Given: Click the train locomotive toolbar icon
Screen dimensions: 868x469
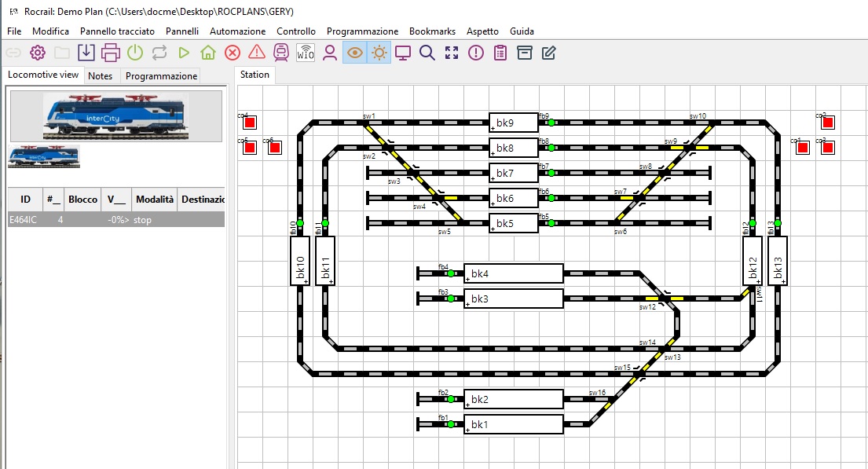Looking at the screenshot, I should coord(280,53).
